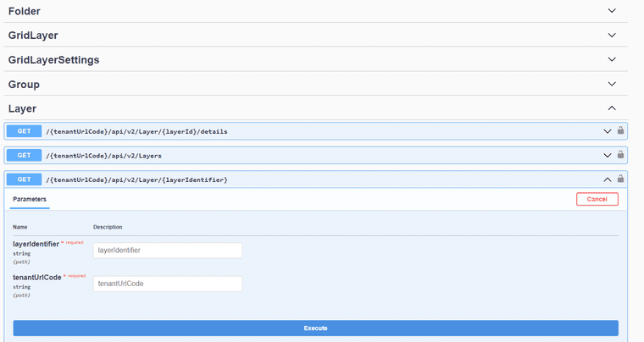Screen dimensions: 644x342
Task: Click the layerIdentifier parameter name label
Action: pyautogui.click(x=36, y=244)
